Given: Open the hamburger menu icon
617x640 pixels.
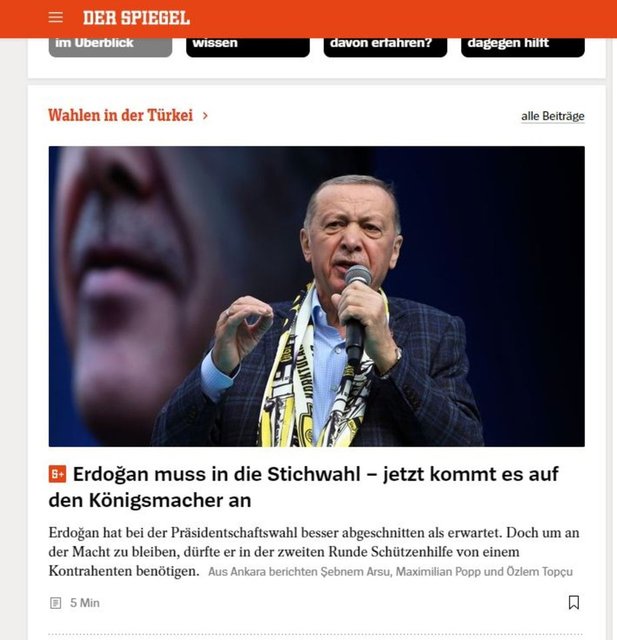Looking at the screenshot, I should click(55, 18).
